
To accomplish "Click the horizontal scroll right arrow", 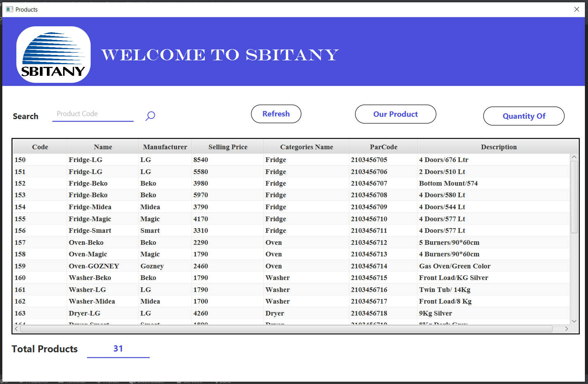I will point(566,329).
